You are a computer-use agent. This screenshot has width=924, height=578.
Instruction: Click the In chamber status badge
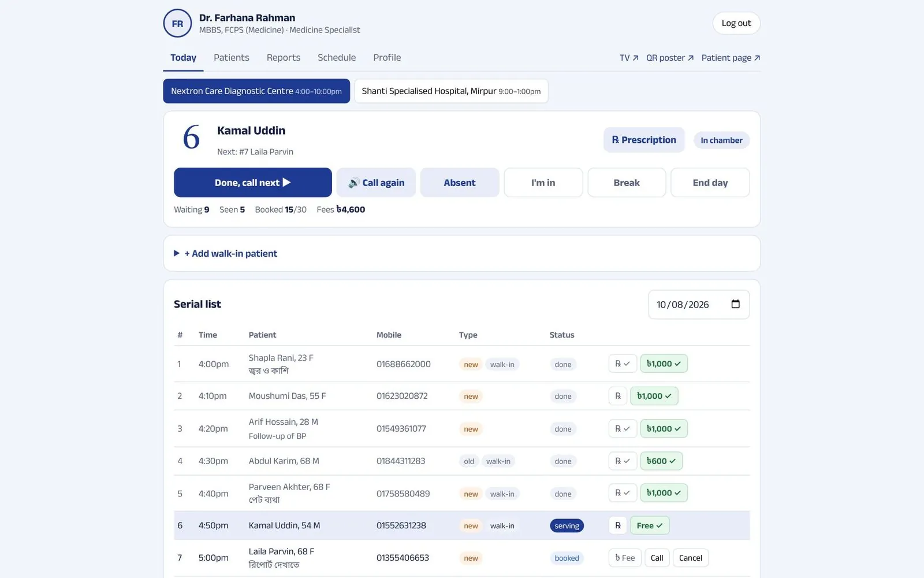(721, 140)
